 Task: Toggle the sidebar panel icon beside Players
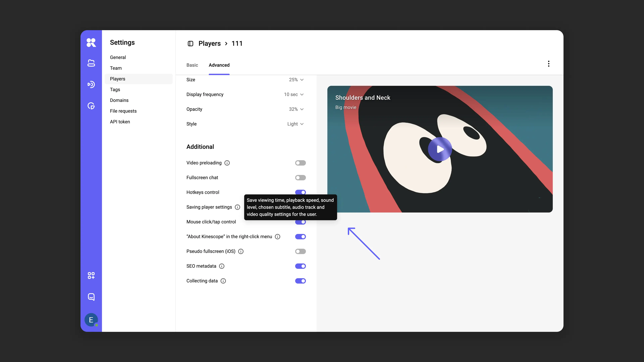pos(190,43)
